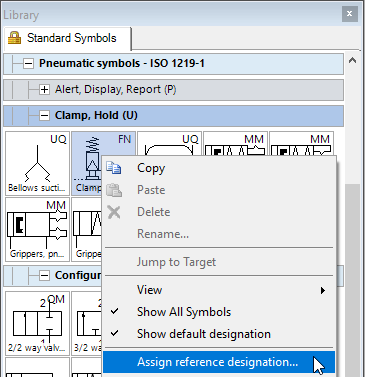Select Pneumatic symbols - ISO 1219-1 label

[122, 63]
